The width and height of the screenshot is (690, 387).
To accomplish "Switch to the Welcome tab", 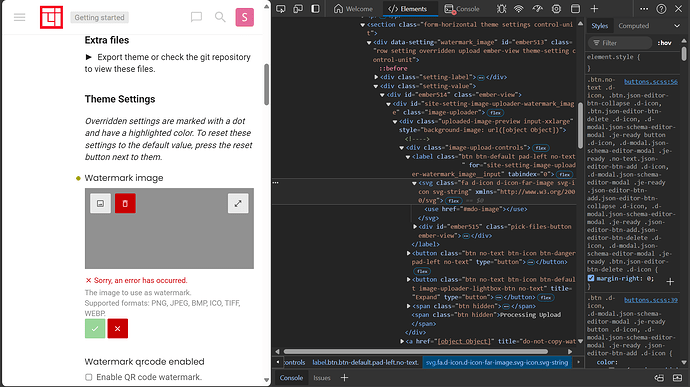I will pos(353,9).
